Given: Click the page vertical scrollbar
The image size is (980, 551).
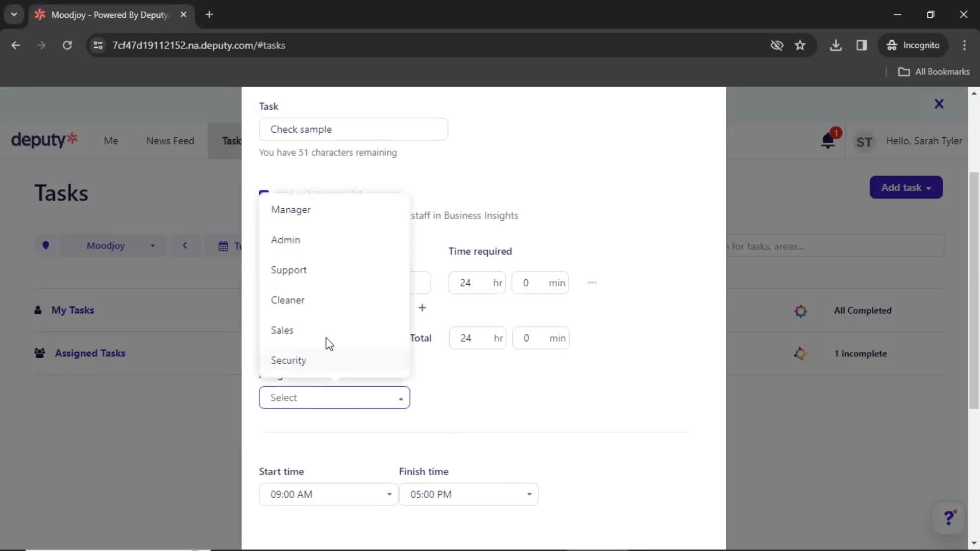Looking at the screenshot, I should pos(974,291).
